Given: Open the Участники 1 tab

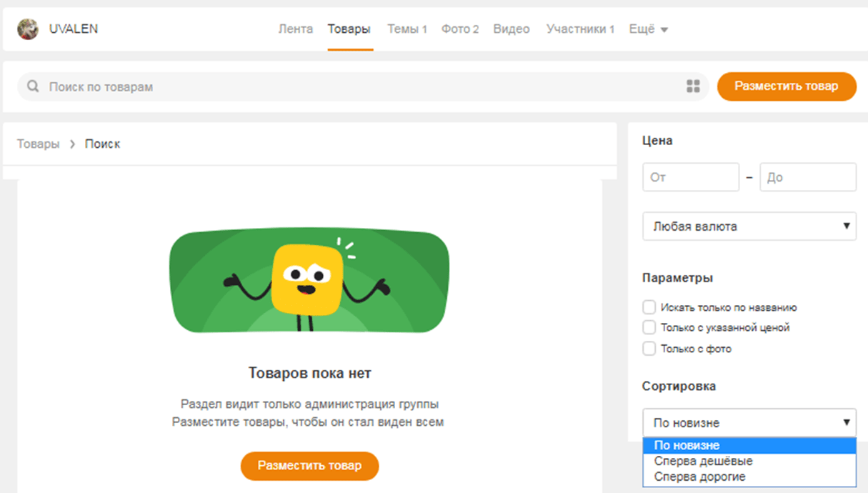Looking at the screenshot, I should click(581, 29).
